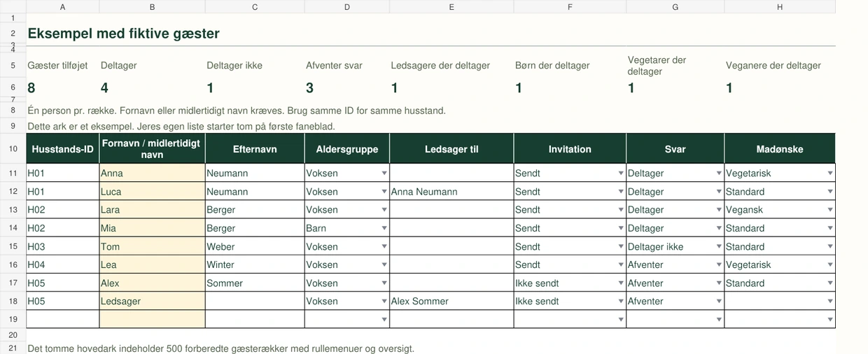Click the 'Vegansk' food preference cell
This screenshot has width=868, height=354.
click(780, 210)
